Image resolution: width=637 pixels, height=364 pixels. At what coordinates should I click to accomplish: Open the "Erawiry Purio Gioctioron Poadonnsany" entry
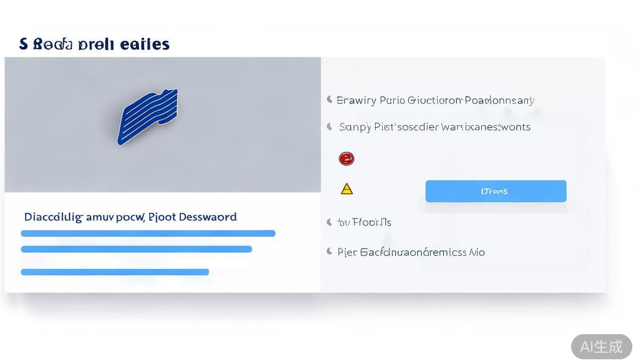[x=436, y=100]
